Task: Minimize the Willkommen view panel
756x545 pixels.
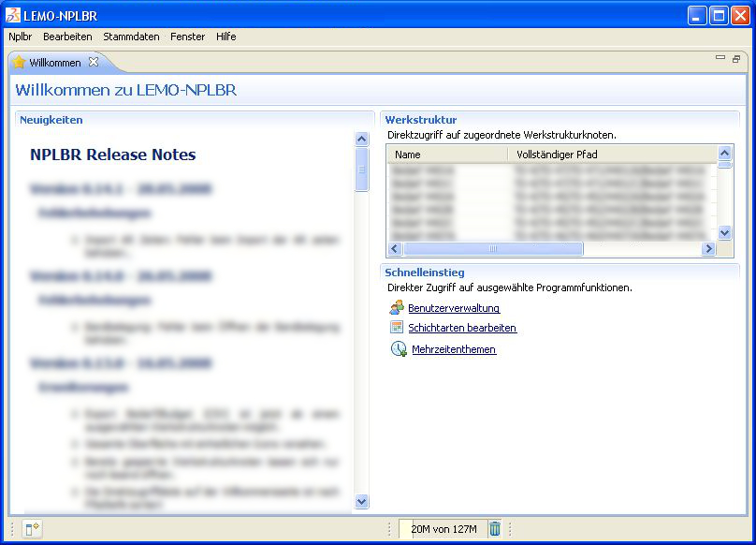Action: (720, 58)
